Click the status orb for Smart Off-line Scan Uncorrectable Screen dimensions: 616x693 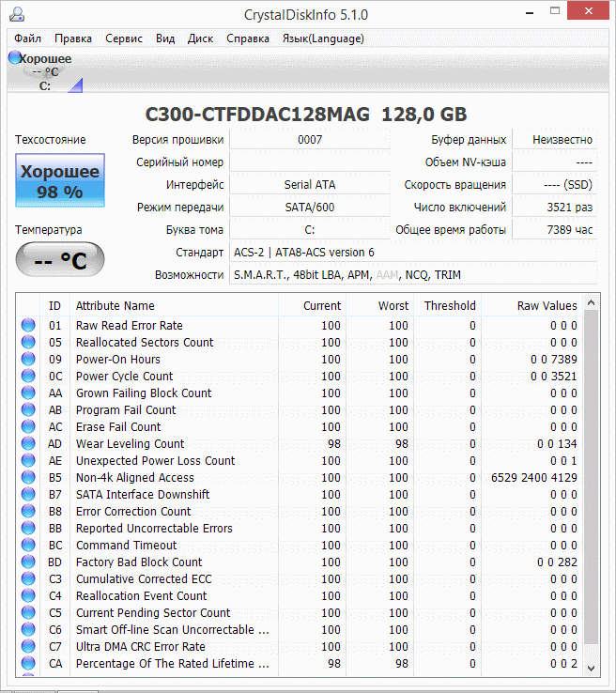pos(28,629)
